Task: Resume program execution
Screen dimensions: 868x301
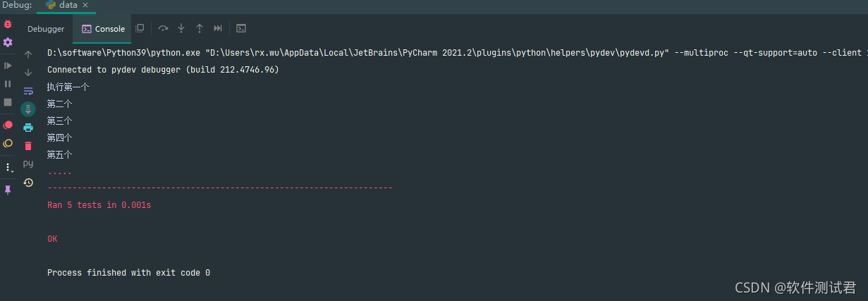Action: 8,65
